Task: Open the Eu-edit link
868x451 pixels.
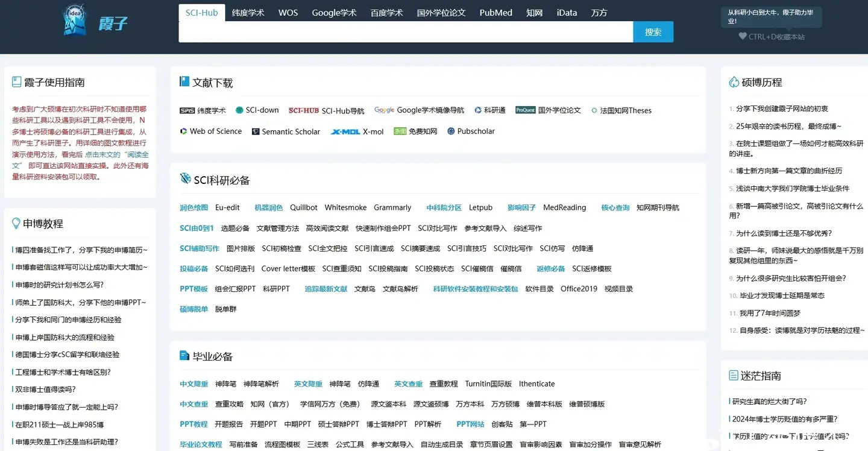Action: tap(227, 207)
